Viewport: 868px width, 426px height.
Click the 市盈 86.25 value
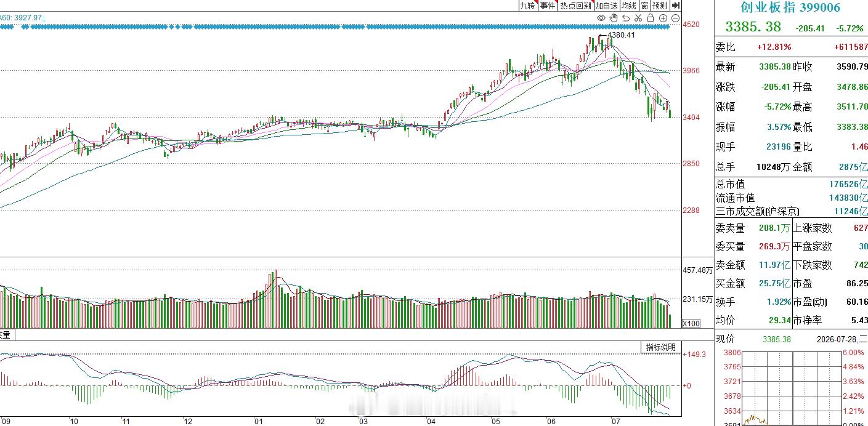pyautogui.click(x=857, y=283)
